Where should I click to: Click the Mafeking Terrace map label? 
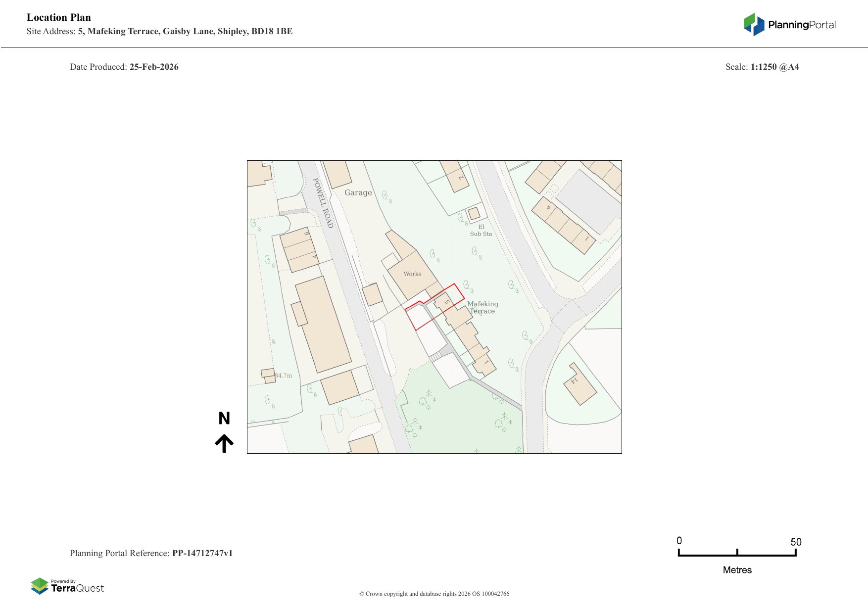point(482,307)
